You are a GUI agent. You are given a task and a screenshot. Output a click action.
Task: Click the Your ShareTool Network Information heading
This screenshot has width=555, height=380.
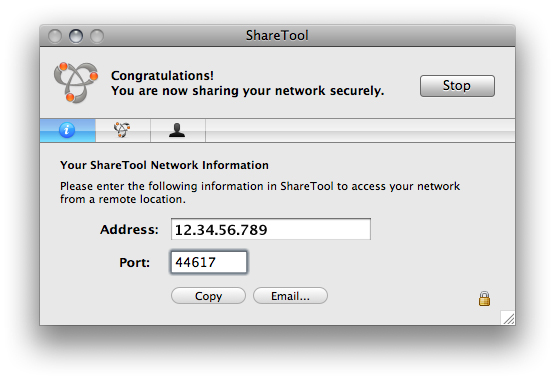pos(164,165)
